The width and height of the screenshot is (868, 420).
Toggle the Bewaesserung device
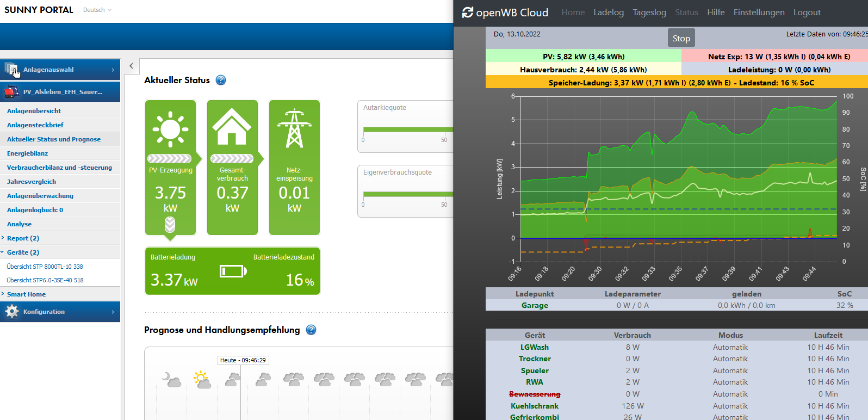coord(535,394)
